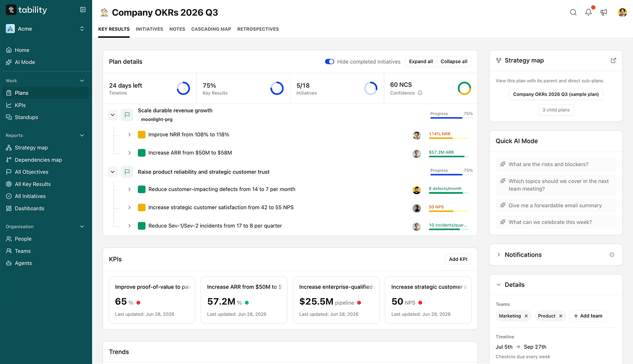The width and height of the screenshot is (633, 364).
Task: Remove the Product team tag
Action: pyautogui.click(x=561, y=316)
